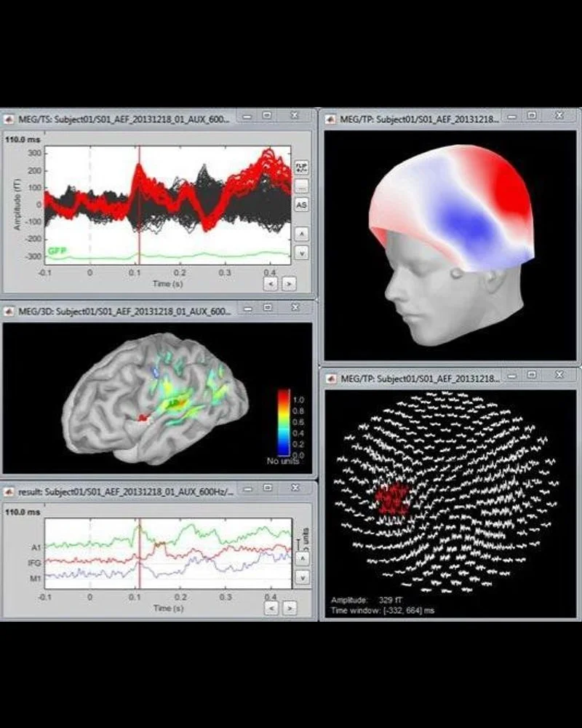Click the AS autoscale button in MEG/TS window
582x728 pixels.
pyautogui.click(x=301, y=205)
